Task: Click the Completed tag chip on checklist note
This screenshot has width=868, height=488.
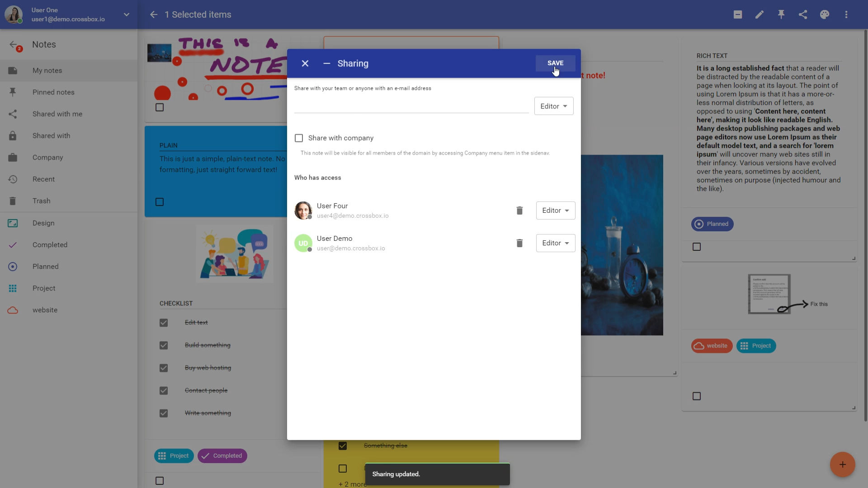Action: click(x=222, y=456)
